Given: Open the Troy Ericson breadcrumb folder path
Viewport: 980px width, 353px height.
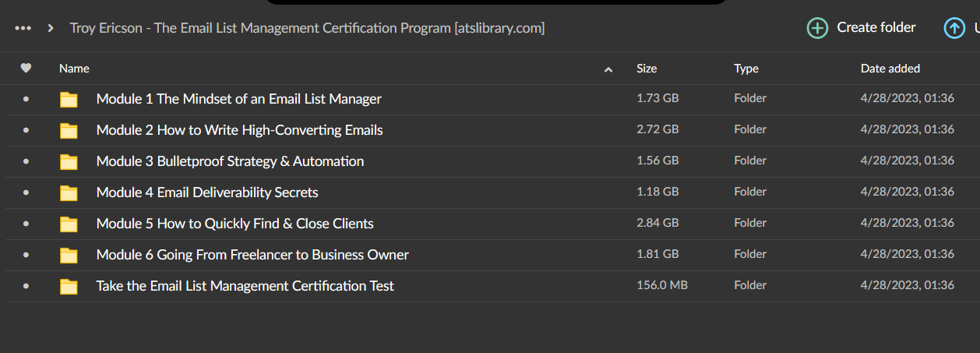Looking at the screenshot, I should click(x=307, y=28).
